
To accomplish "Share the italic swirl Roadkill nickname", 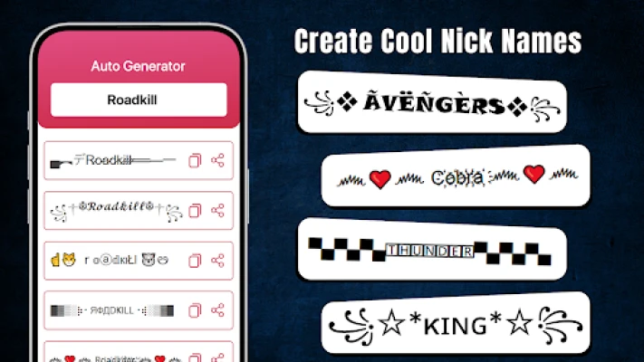I will coord(217,210).
